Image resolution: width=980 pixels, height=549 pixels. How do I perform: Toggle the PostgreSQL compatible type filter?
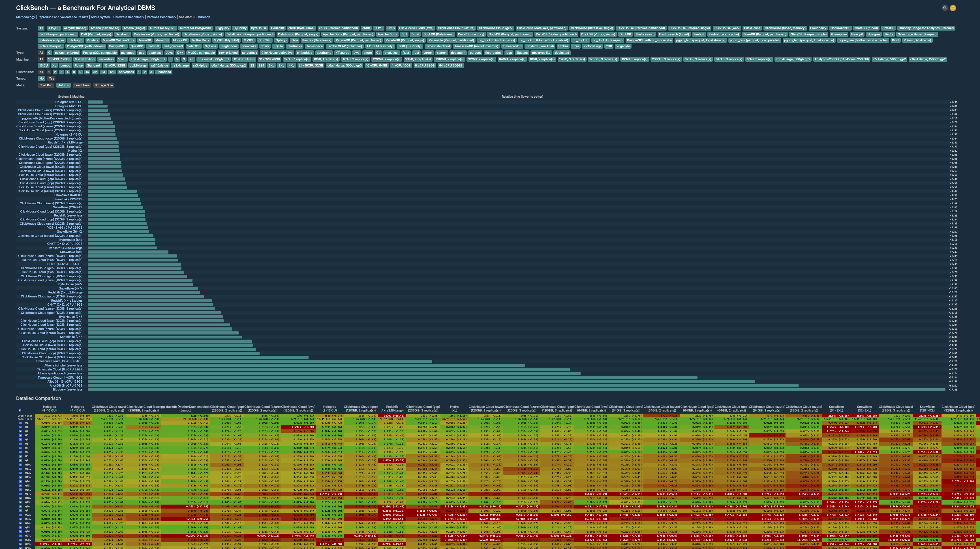(100, 53)
